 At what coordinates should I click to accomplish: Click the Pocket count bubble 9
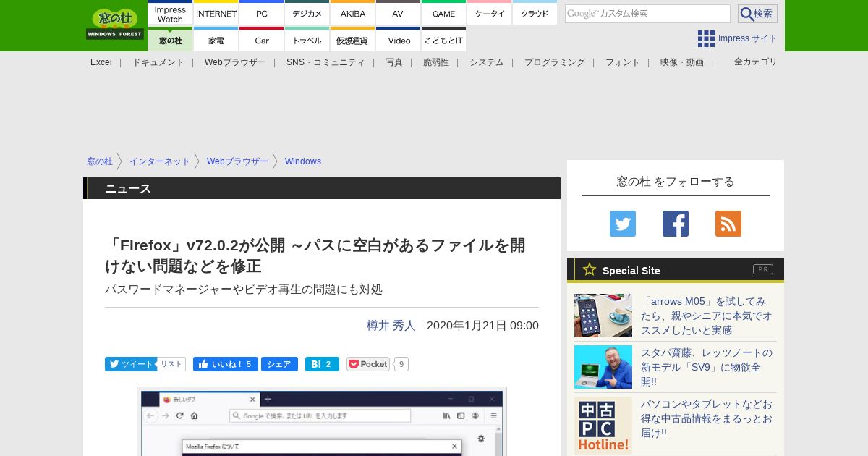[401, 364]
